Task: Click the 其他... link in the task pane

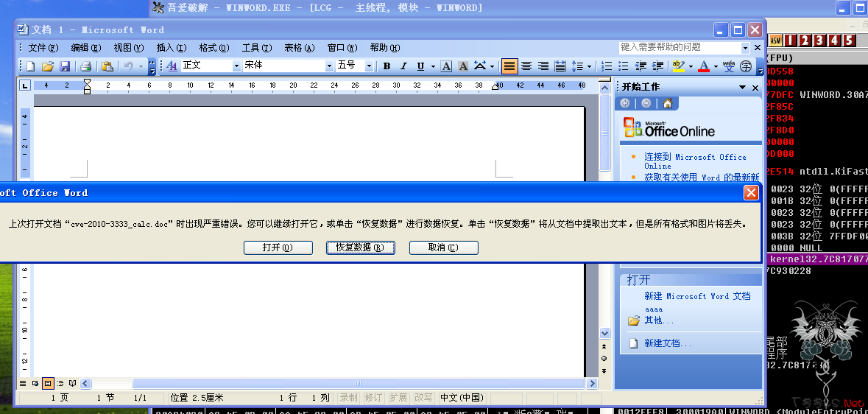Action: (659, 321)
